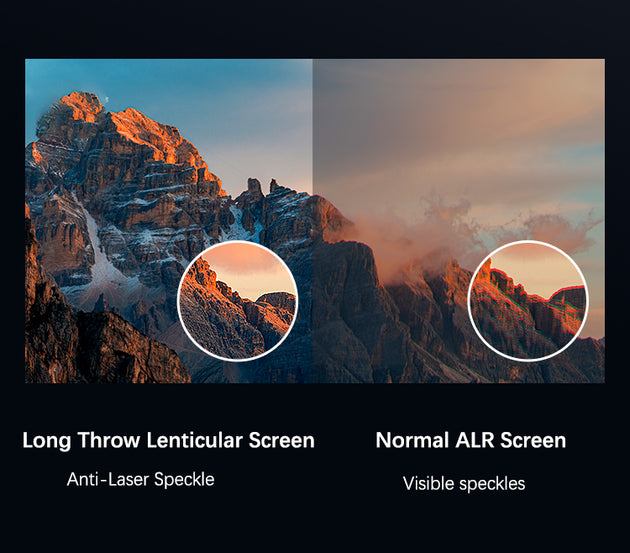Click the "Anti-Laser Speckle" caption
Image resolution: width=630 pixels, height=553 pixels.
(x=141, y=479)
